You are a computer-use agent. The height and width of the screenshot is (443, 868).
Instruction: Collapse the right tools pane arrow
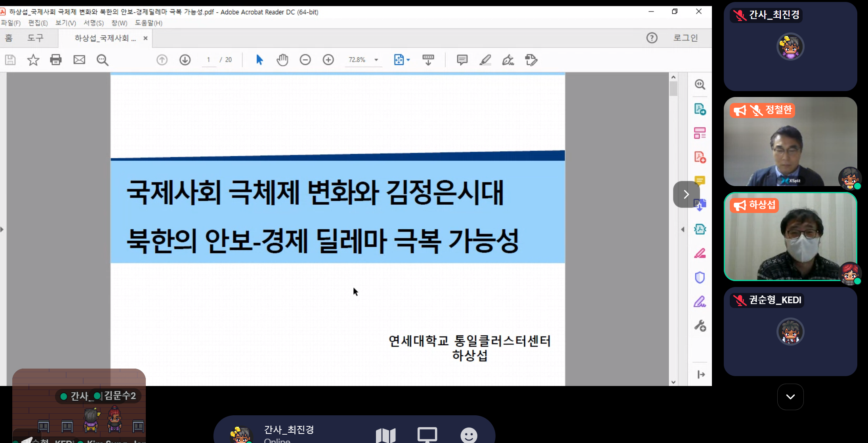(x=683, y=229)
